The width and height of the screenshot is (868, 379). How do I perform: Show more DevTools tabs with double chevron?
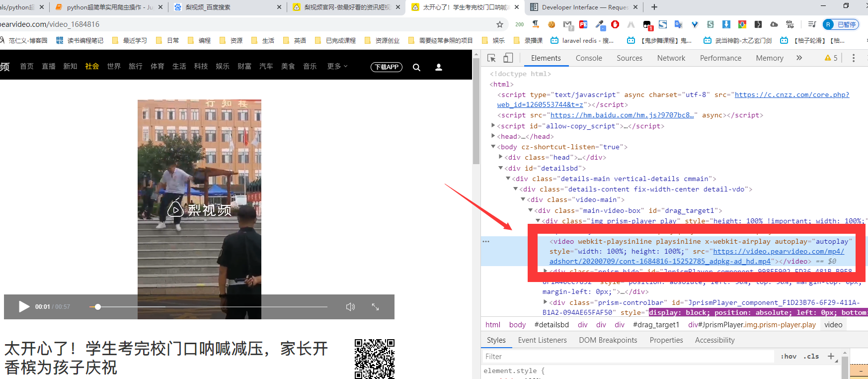click(799, 58)
